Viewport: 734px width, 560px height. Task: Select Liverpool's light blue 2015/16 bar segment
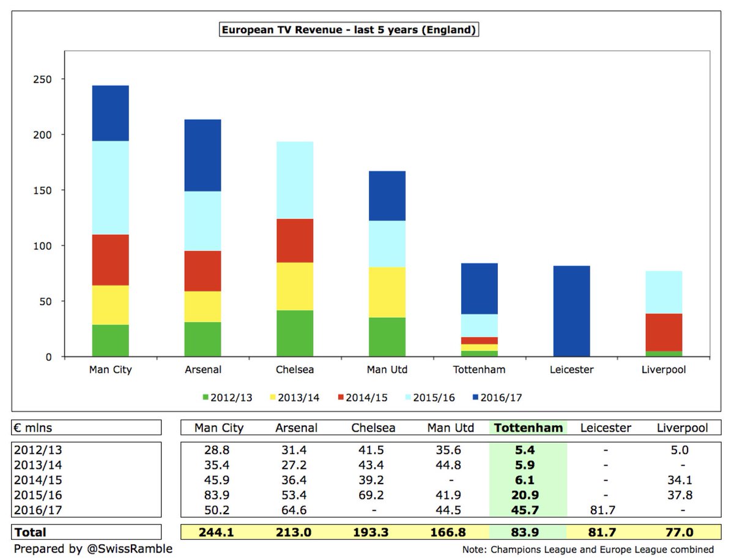[664, 292]
